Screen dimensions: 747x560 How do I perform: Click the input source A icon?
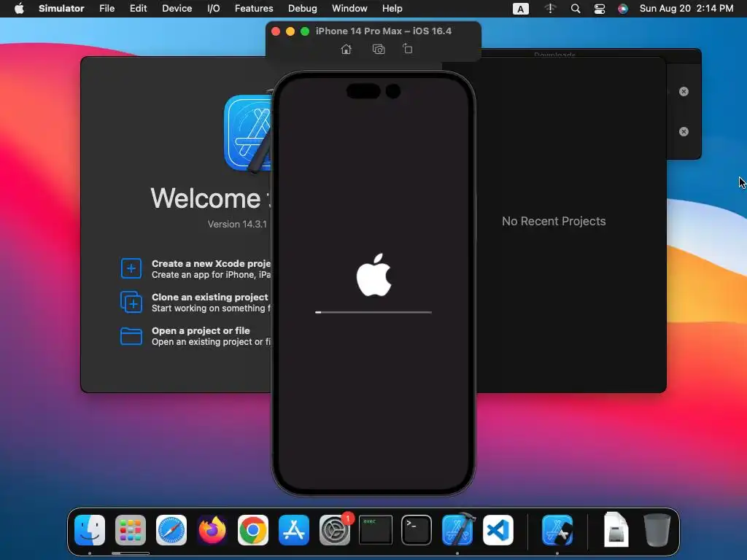tap(521, 9)
